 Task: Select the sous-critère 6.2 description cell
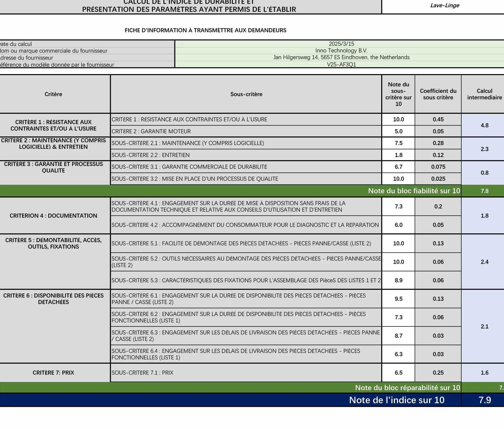(x=246, y=317)
